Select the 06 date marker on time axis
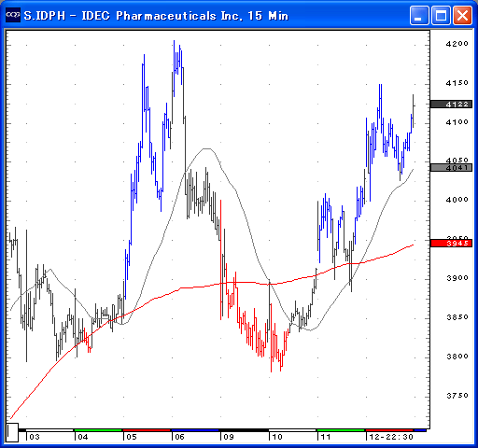This screenshot has height=448, width=478. click(179, 437)
